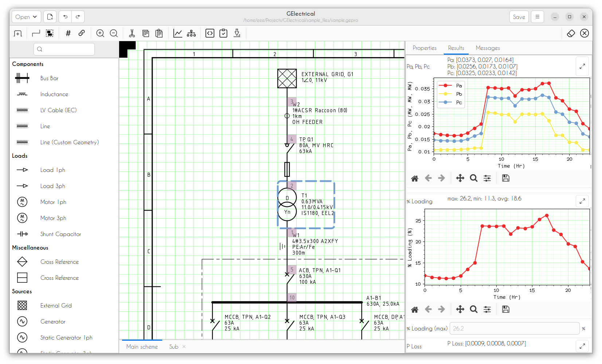Run analysis with the line chart icon
The image size is (602, 364).
click(x=177, y=34)
